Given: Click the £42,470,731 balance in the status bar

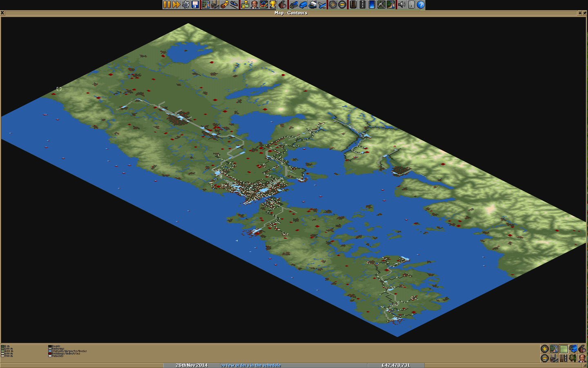Looking at the screenshot, I should tap(396, 365).
